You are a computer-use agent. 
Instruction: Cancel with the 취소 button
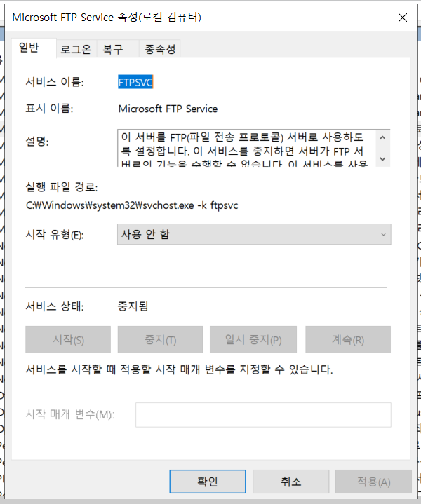(x=290, y=481)
